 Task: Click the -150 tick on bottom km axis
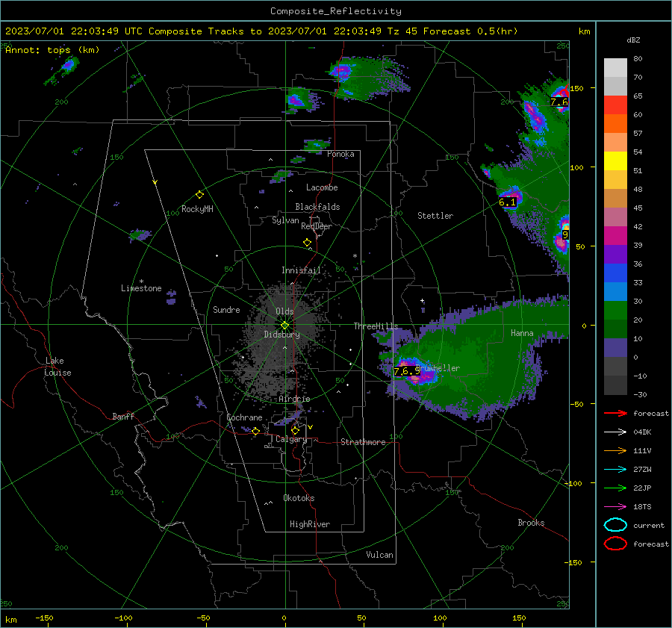[44, 618]
